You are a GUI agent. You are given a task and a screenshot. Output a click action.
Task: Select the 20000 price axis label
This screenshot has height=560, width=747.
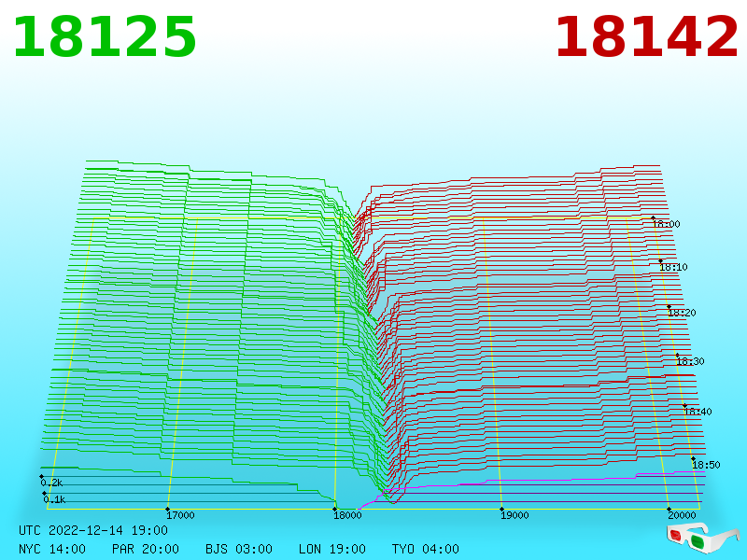coord(682,515)
